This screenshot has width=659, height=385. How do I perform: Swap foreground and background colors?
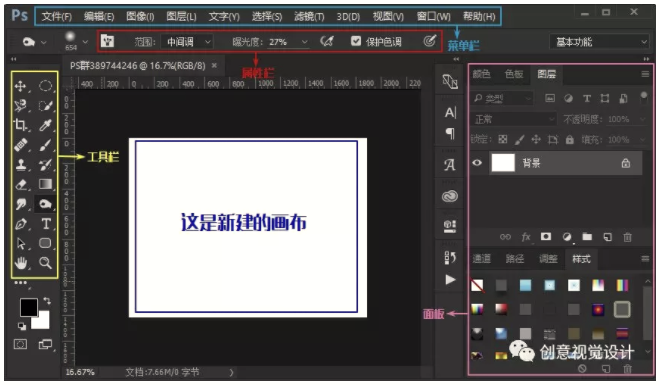click(x=47, y=301)
